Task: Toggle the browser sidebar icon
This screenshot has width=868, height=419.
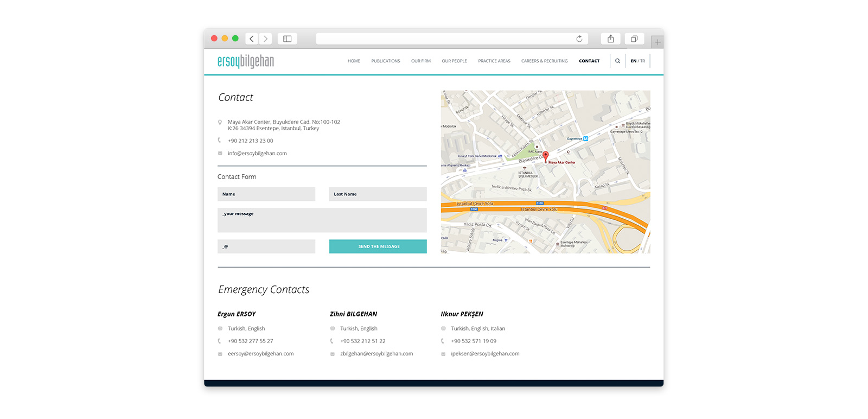Action: coord(287,39)
